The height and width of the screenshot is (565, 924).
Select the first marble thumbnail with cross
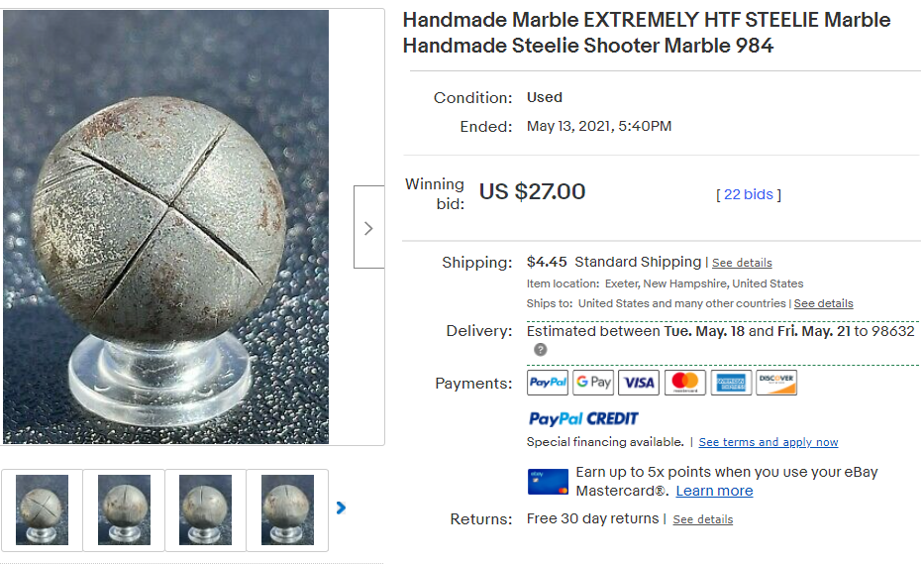42,510
